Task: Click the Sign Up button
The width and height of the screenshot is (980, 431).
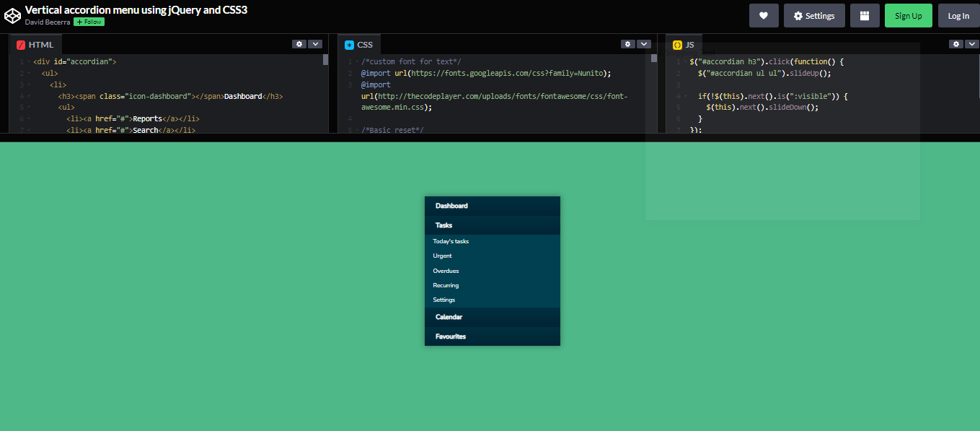Action: click(908, 14)
